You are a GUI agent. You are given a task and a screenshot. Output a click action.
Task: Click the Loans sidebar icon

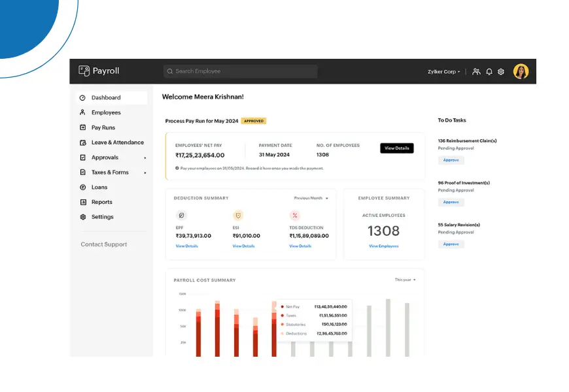pos(83,187)
